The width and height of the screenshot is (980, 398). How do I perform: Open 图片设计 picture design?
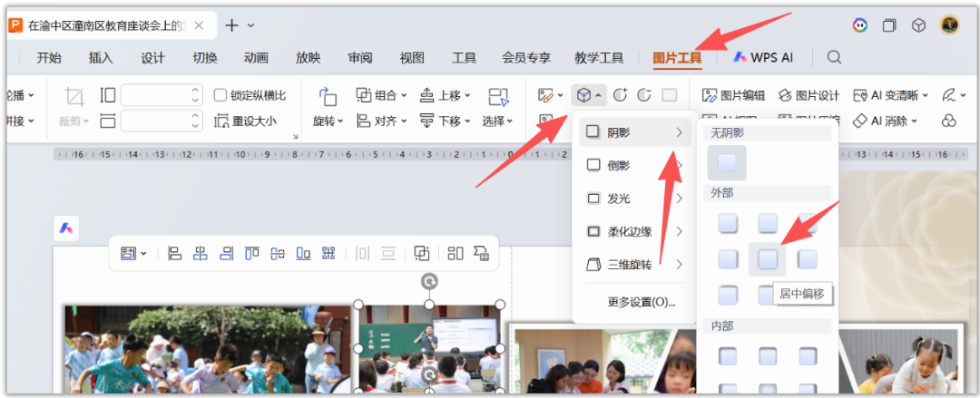(808, 95)
